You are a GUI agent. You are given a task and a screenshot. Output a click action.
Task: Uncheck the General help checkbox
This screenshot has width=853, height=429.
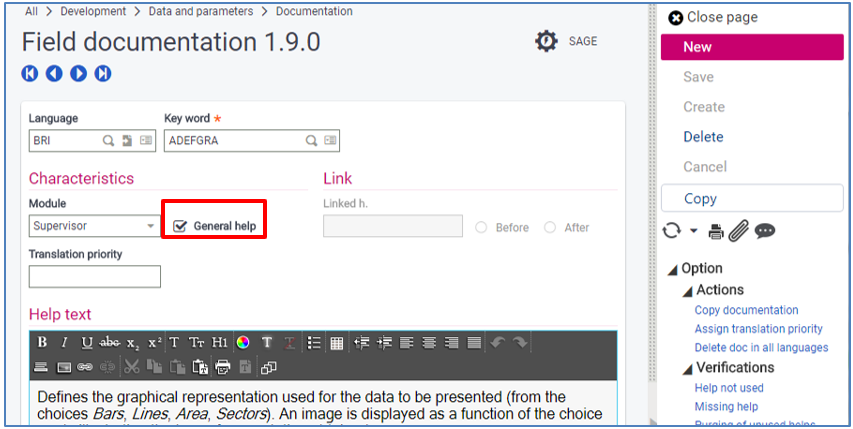[x=180, y=226]
